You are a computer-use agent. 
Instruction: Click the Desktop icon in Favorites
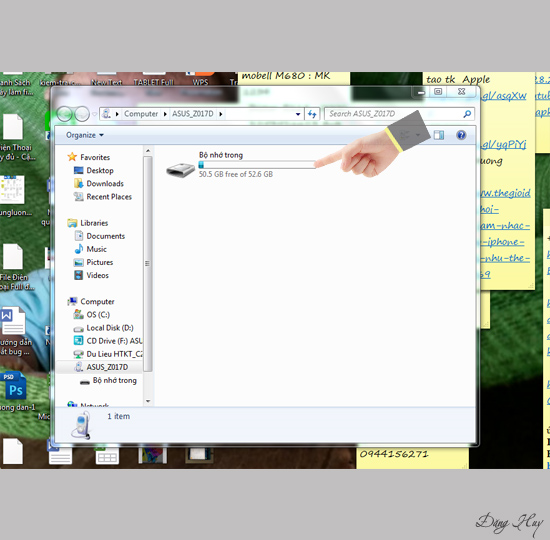coord(79,171)
